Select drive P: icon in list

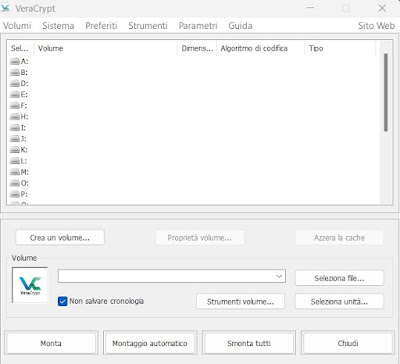[15, 194]
